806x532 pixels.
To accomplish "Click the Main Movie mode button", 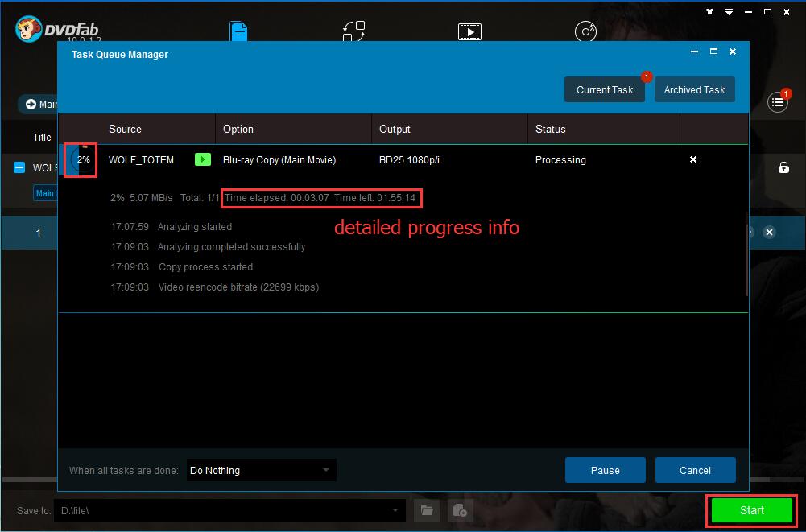I will point(39,104).
